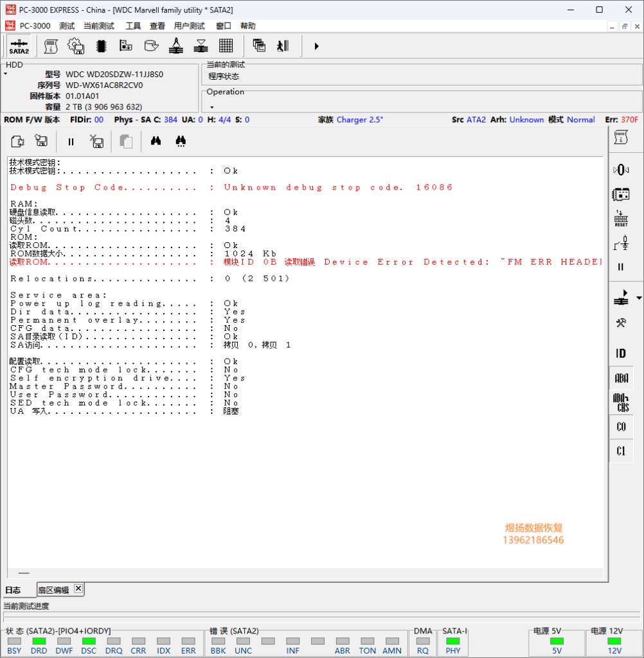The image size is (644, 658).
Task: Click the Charger 2.5" family value
Action: pyautogui.click(x=360, y=120)
